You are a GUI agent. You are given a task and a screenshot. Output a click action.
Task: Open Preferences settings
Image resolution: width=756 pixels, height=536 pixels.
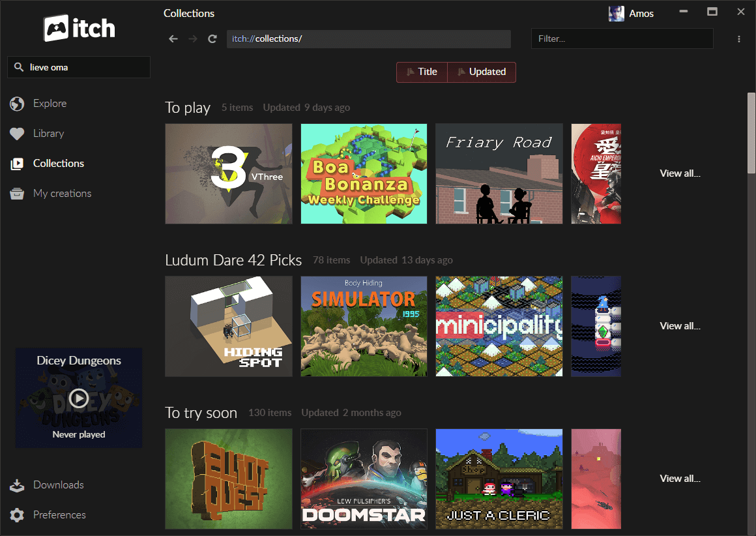coord(59,514)
